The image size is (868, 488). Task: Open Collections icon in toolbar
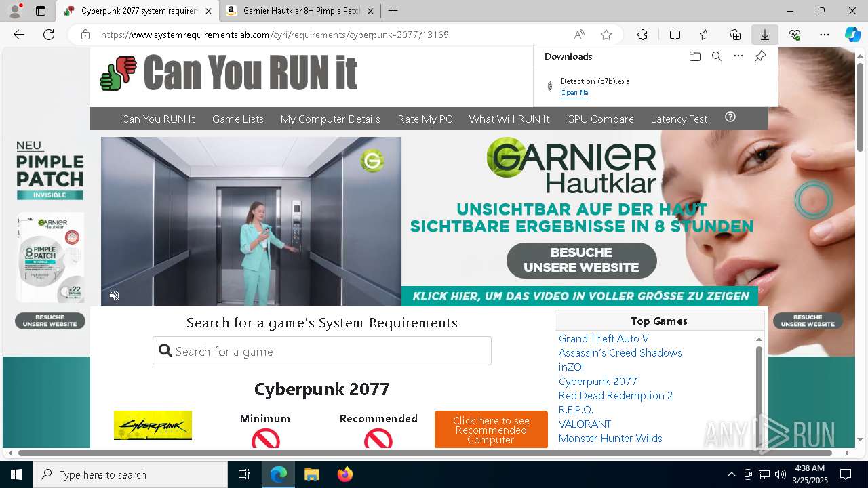coord(735,35)
